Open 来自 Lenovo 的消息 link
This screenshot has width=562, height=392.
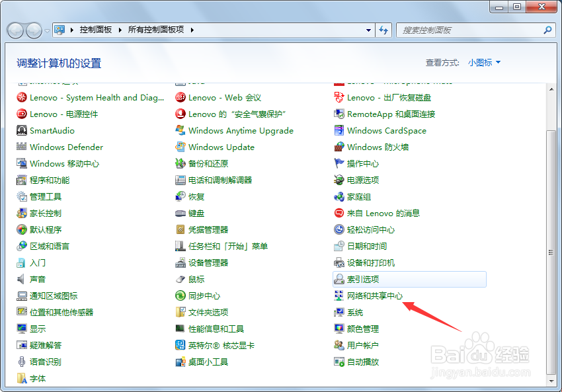(383, 214)
